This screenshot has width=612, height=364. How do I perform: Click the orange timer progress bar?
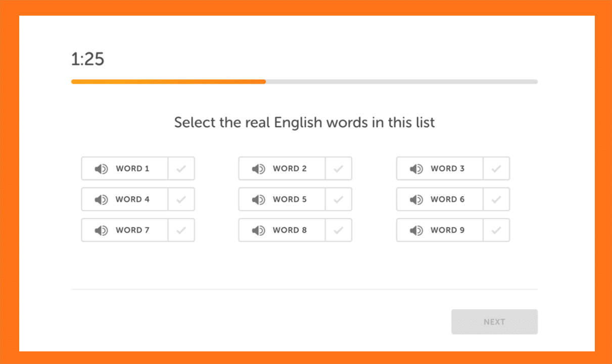[x=168, y=81]
